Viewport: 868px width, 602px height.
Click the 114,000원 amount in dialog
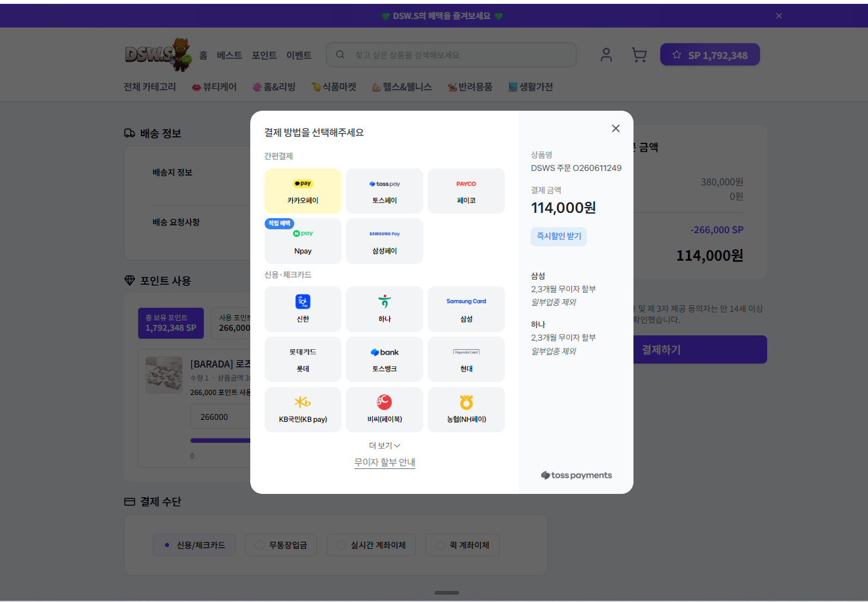point(563,208)
